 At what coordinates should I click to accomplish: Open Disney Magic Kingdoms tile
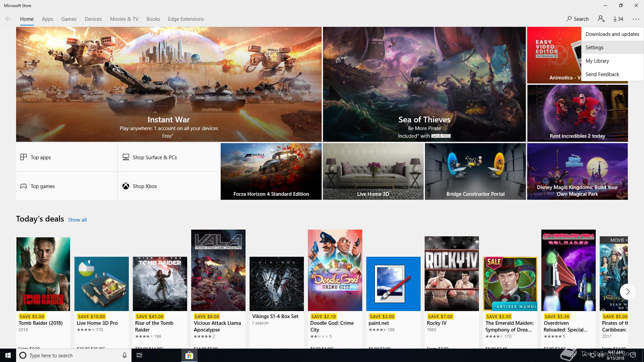pos(577,172)
